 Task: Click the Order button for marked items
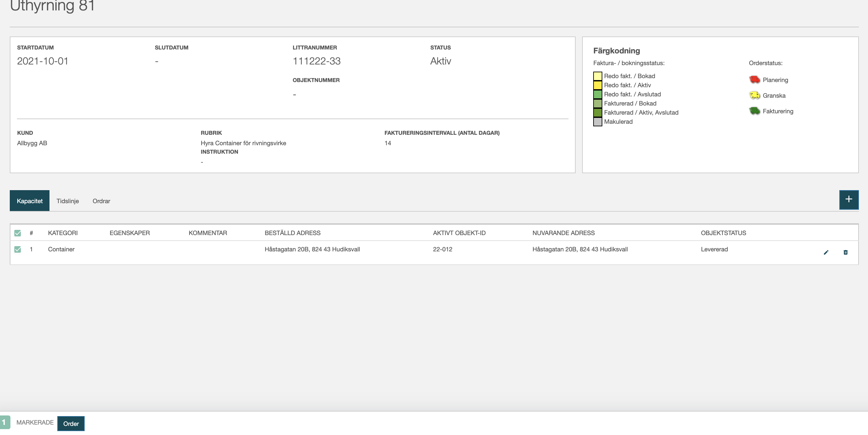coord(71,424)
